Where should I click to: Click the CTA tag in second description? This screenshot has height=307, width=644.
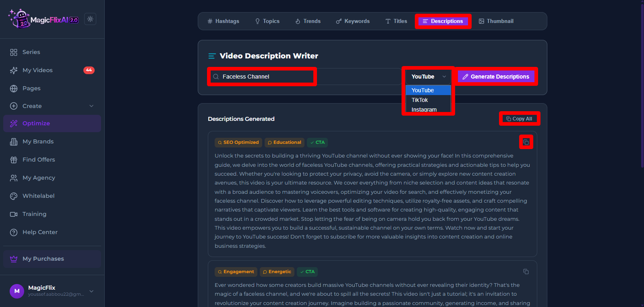point(307,272)
